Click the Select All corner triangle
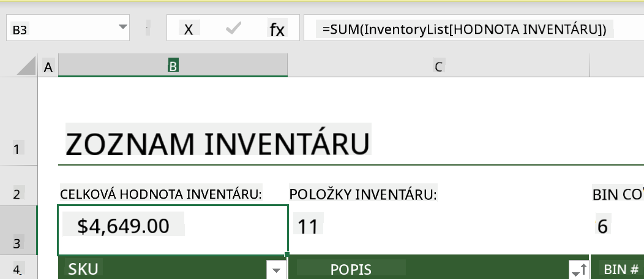This screenshot has width=644, height=279. [26, 66]
